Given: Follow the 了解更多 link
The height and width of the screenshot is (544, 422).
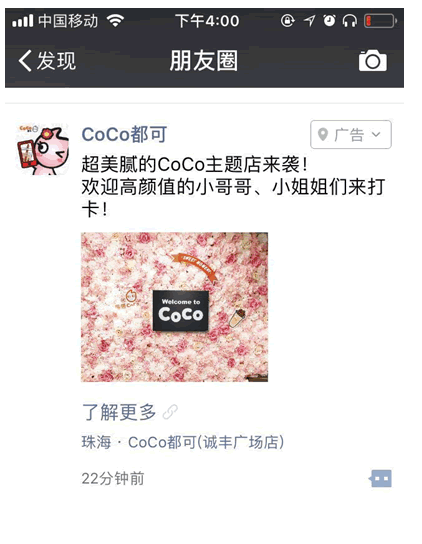Looking at the screenshot, I should [x=119, y=412].
